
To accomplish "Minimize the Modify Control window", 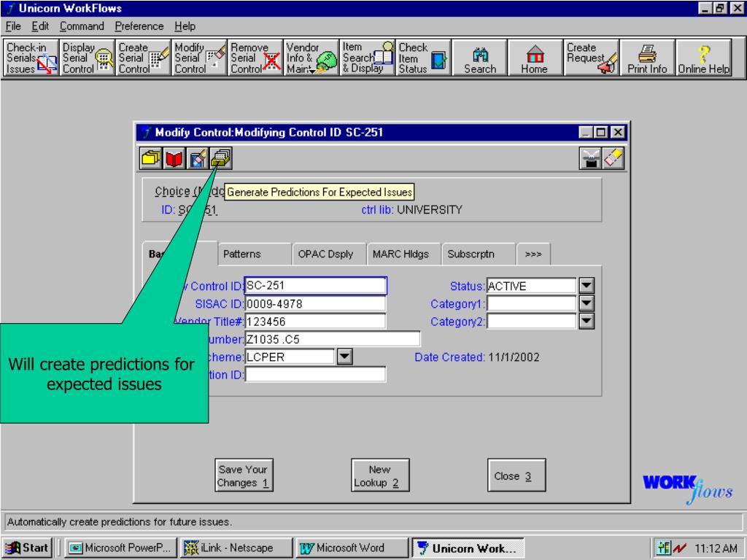I will [587, 133].
